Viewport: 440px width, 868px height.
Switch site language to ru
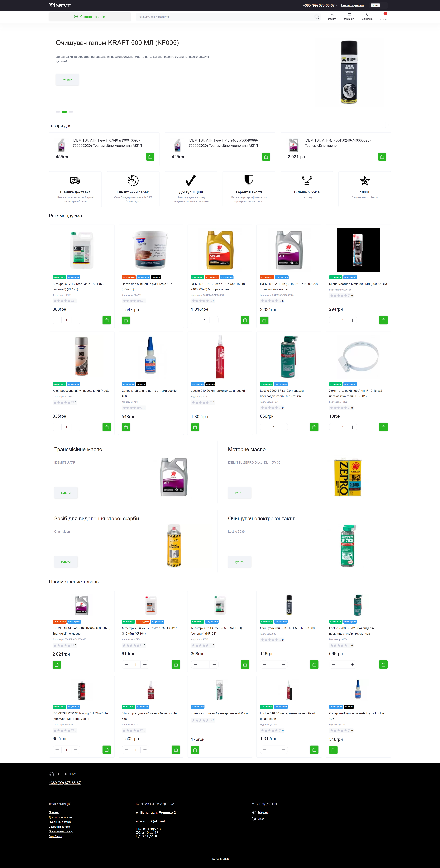tap(383, 5)
